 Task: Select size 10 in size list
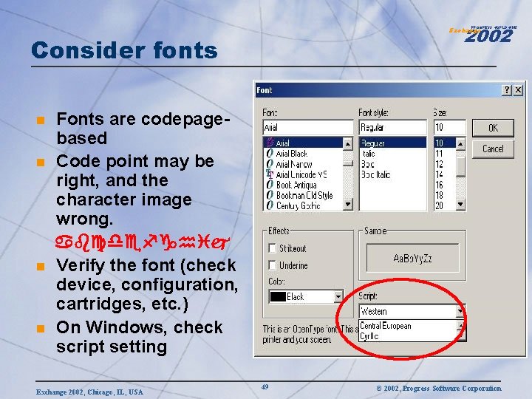point(445,143)
